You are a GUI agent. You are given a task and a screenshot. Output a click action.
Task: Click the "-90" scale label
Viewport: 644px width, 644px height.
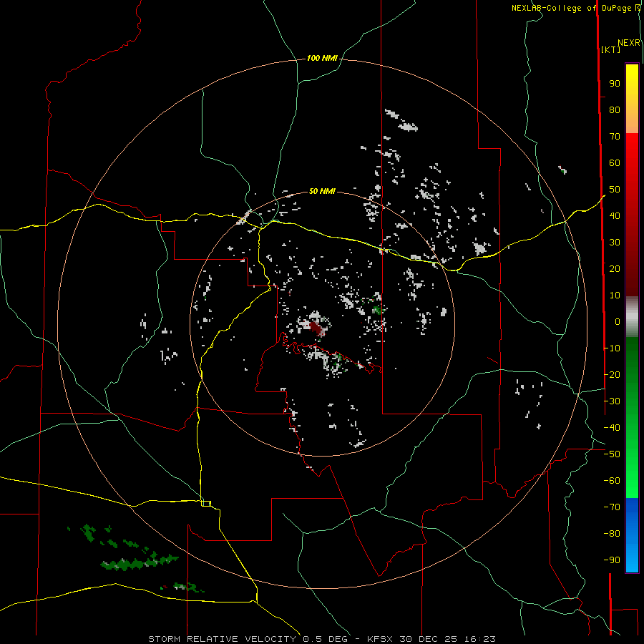pos(612,560)
